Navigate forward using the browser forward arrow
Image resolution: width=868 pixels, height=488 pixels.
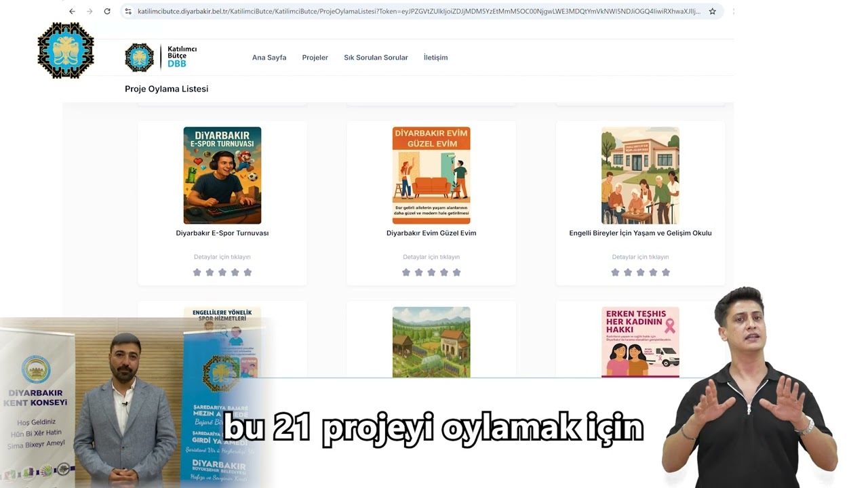pos(89,11)
